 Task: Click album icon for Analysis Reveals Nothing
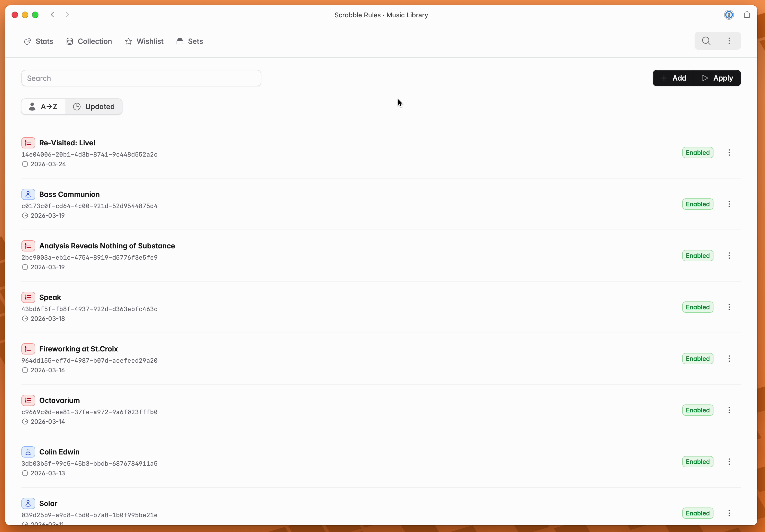click(x=28, y=246)
